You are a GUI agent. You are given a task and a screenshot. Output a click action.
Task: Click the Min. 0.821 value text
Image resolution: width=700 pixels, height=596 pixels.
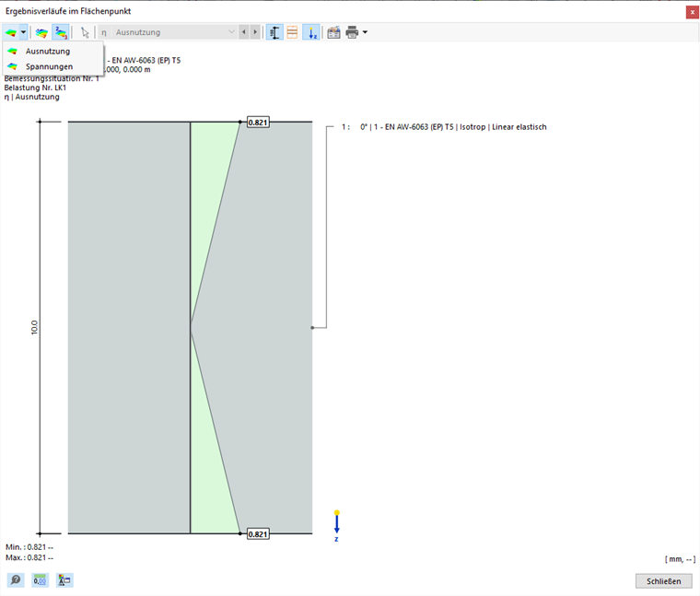click(29, 547)
